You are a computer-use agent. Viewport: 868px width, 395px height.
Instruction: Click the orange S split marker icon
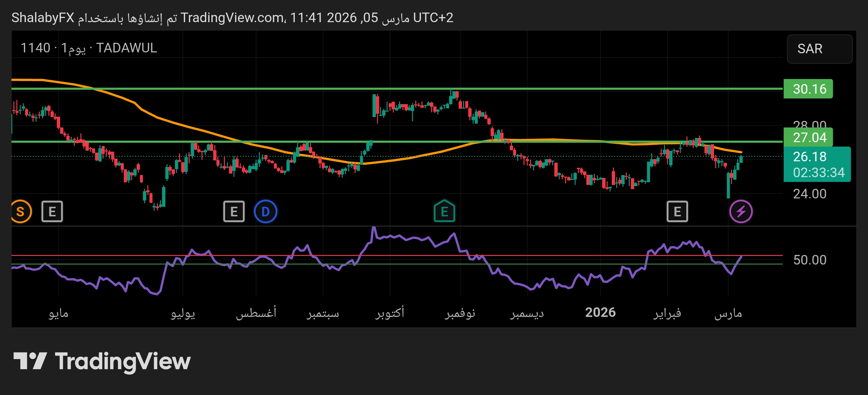point(20,212)
